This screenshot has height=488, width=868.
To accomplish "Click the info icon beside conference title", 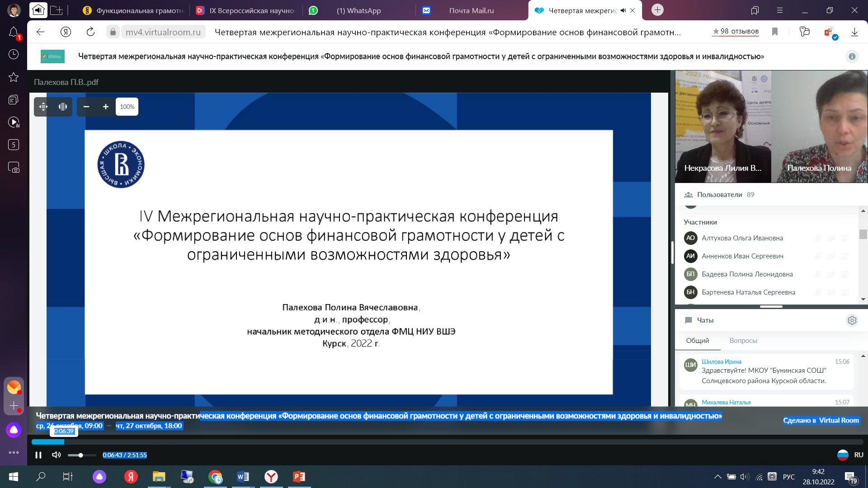I will point(852,56).
